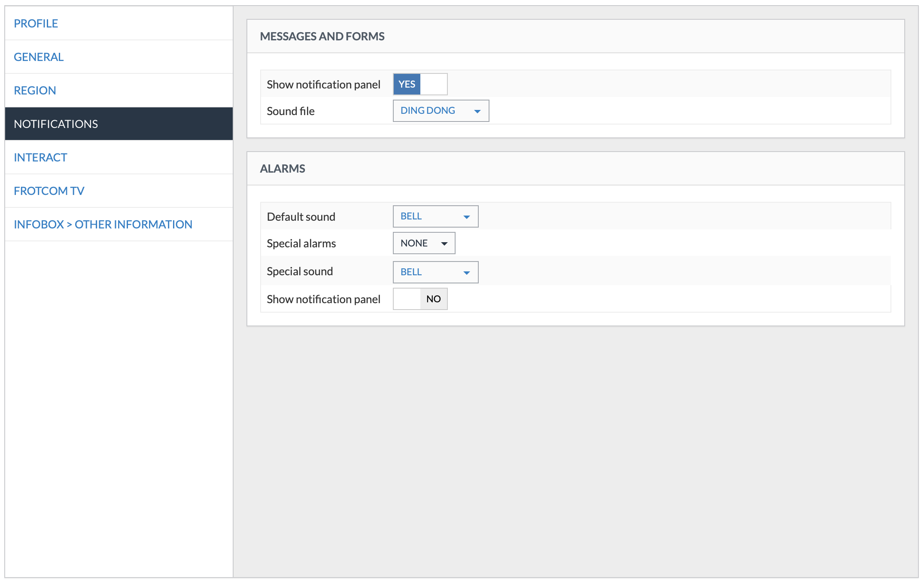The height and width of the screenshot is (584, 924).
Task: Open Infobox > Other Information section
Action: tap(103, 225)
